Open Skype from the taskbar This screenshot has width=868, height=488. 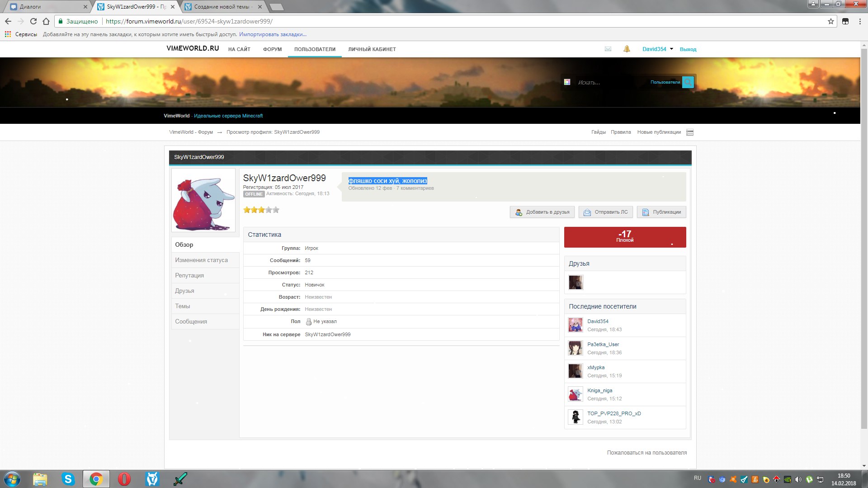click(x=68, y=479)
